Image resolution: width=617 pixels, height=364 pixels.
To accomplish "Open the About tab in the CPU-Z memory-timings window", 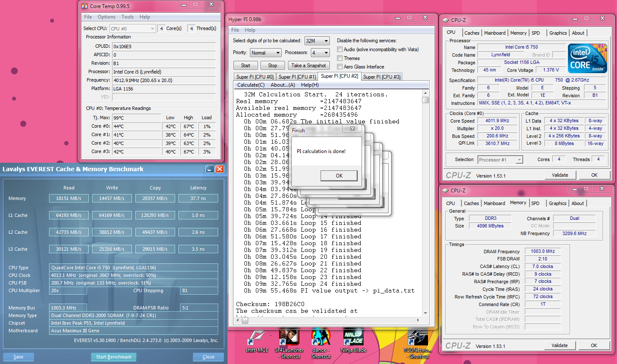I will tap(578, 203).
